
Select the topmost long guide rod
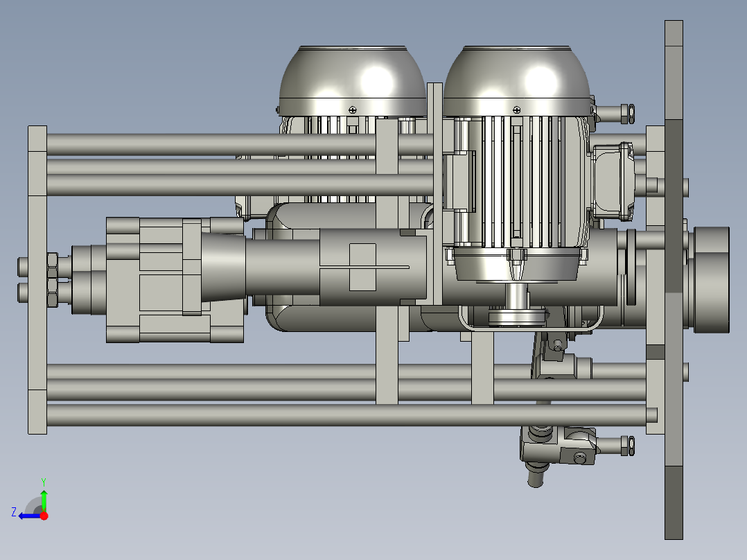pos(238,144)
